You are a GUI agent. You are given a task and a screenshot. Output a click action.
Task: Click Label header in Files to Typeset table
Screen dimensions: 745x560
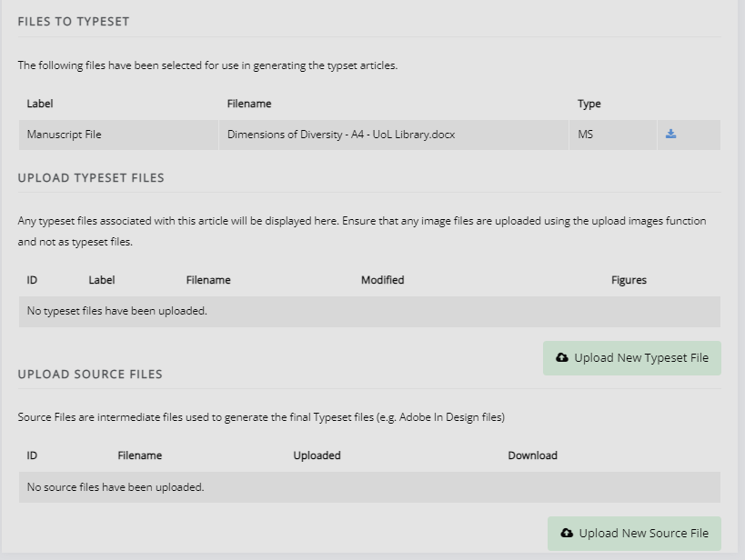pos(40,104)
